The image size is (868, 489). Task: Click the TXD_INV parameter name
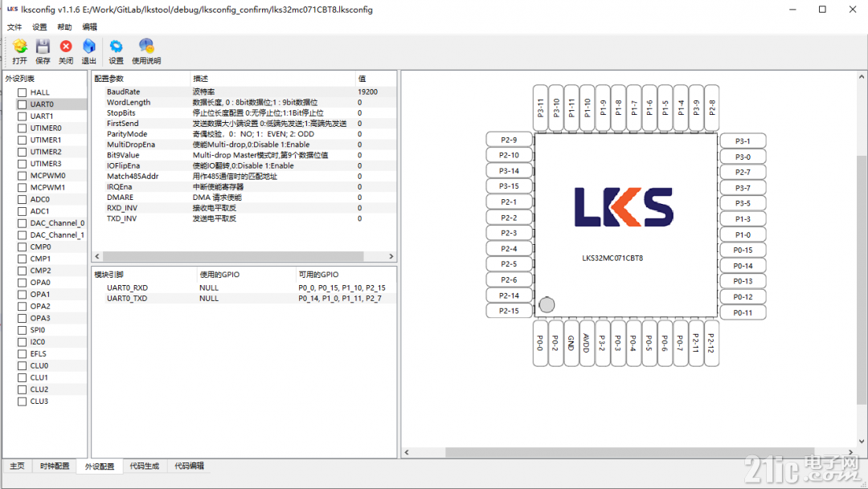122,218
